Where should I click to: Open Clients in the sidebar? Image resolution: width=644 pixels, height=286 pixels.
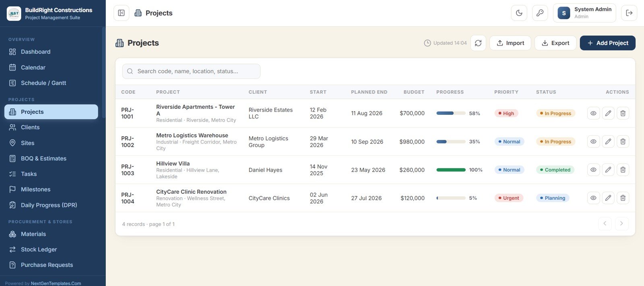click(x=51, y=127)
